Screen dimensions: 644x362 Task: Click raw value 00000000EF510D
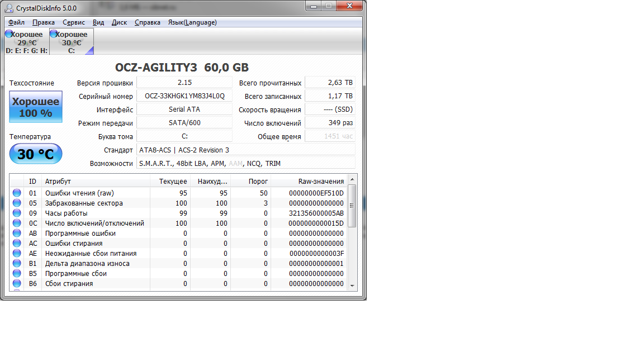click(x=316, y=193)
